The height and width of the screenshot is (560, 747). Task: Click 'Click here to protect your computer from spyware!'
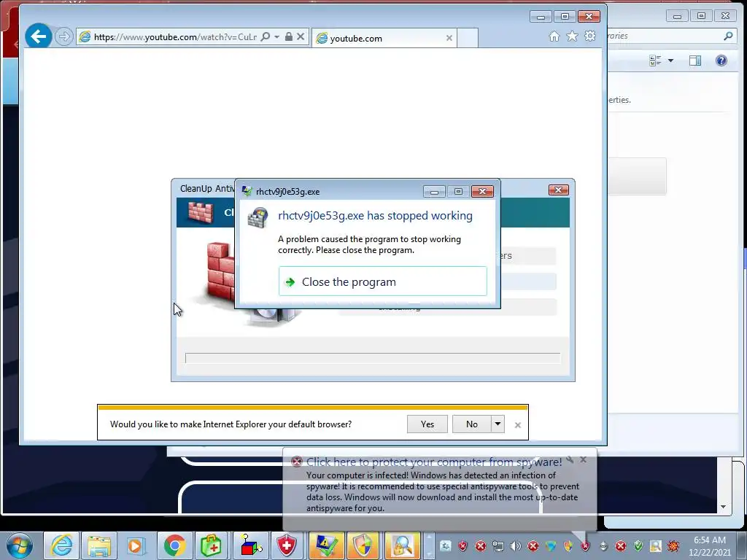pos(434,462)
